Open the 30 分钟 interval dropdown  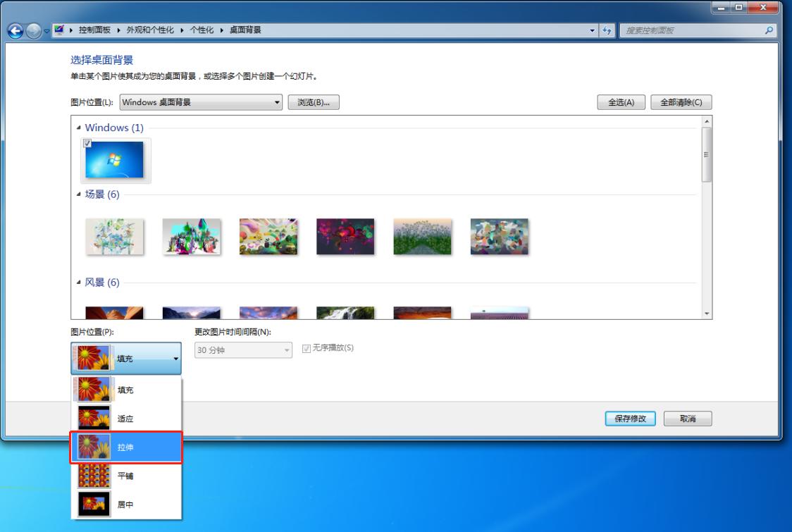tap(243, 350)
